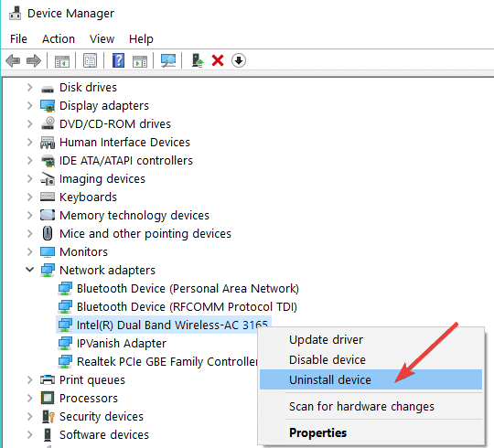This screenshot has width=494, height=448.
Task: Click the Mice and other pointing devices icon
Action: point(48,233)
